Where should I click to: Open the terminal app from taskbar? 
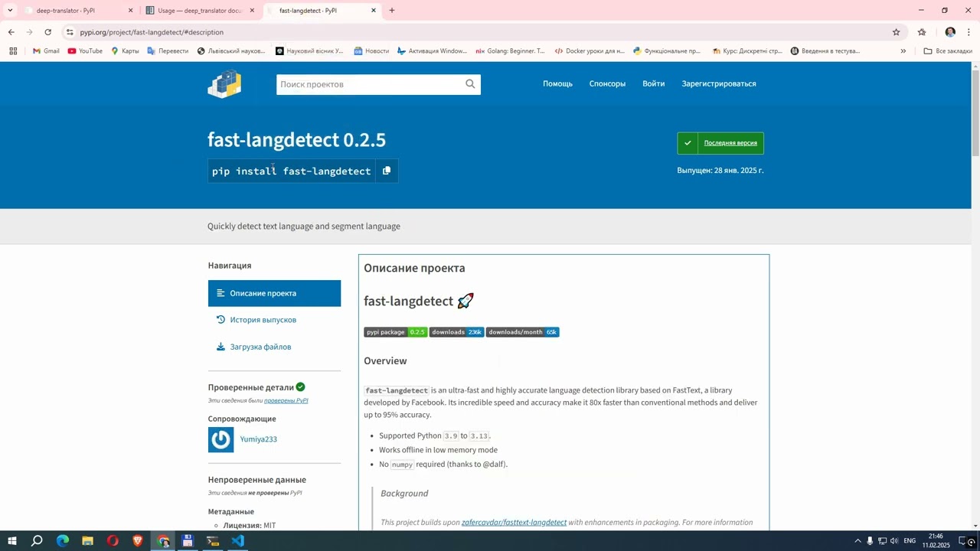(x=213, y=541)
